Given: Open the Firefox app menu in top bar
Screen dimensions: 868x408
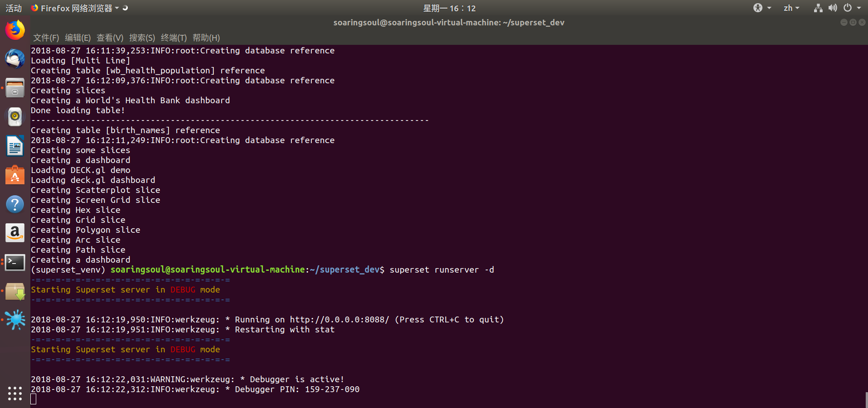Looking at the screenshot, I should point(75,8).
